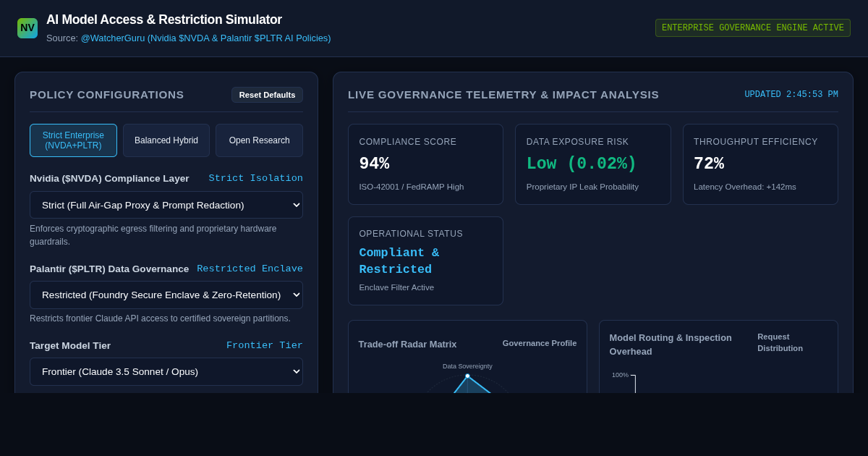868x456 pixels.
Task: Expand the Palantir Data Governance dropdown
Action: 166,295
